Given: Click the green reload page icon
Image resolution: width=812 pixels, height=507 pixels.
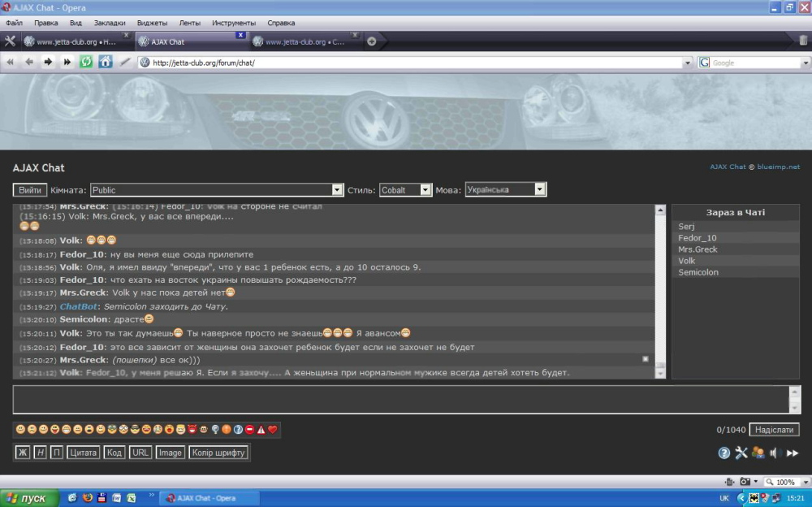Looking at the screenshot, I should pos(86,62).
